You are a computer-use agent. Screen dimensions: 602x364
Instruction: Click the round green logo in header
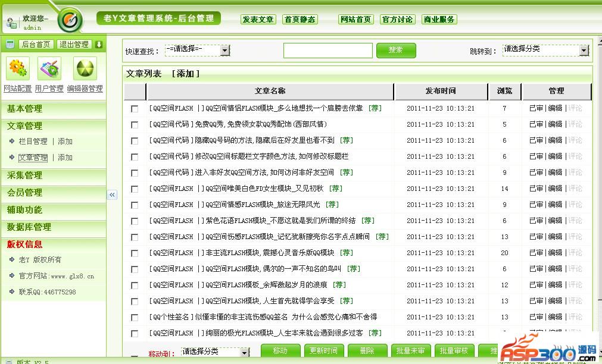tap(70, 19)
